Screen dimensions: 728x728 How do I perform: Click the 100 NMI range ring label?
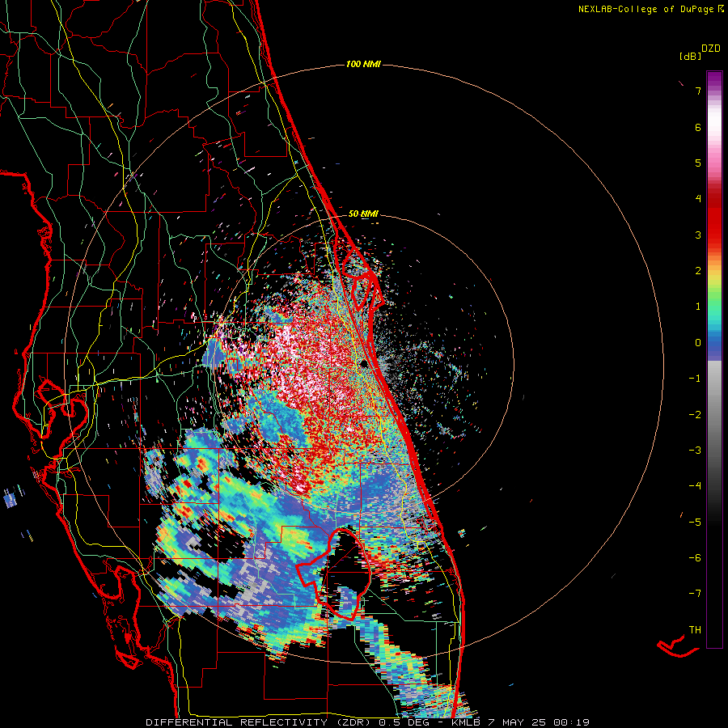363,64
